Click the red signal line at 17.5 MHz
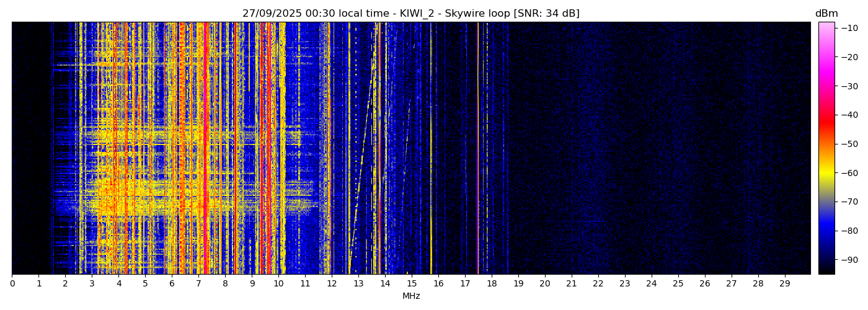This screenshot has height=310, width=868. click(478, 149)
